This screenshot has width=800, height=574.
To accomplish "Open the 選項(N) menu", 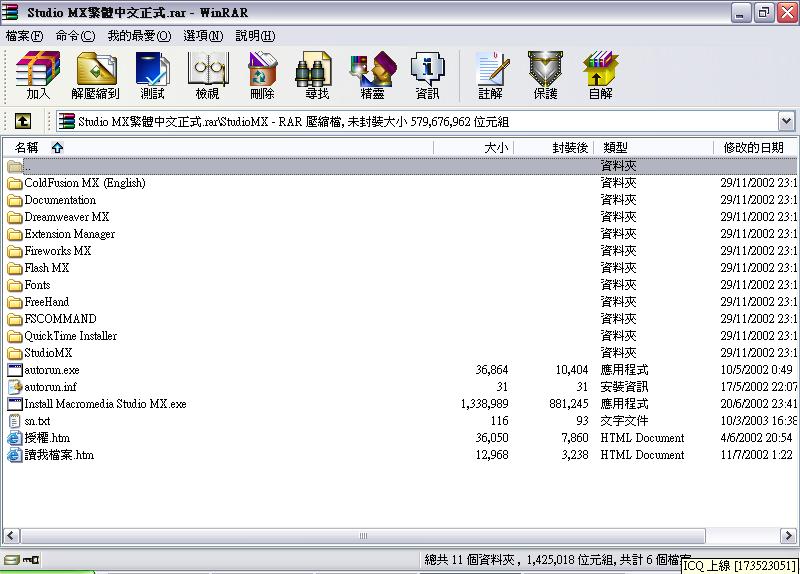I will pyautogui.click(x=203, y=36).
